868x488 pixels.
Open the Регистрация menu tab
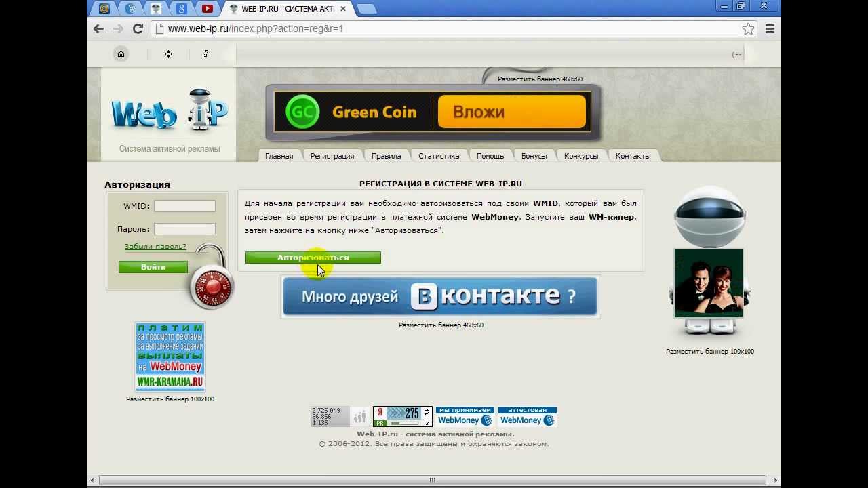332,156
